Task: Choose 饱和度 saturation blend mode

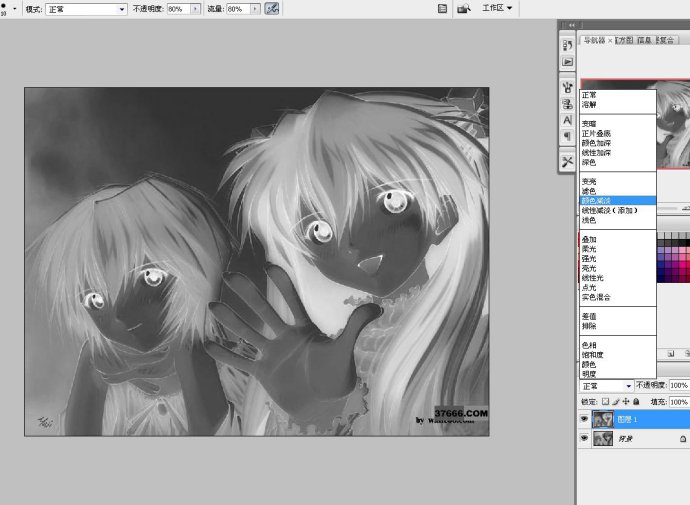Action: pos(617,355)
